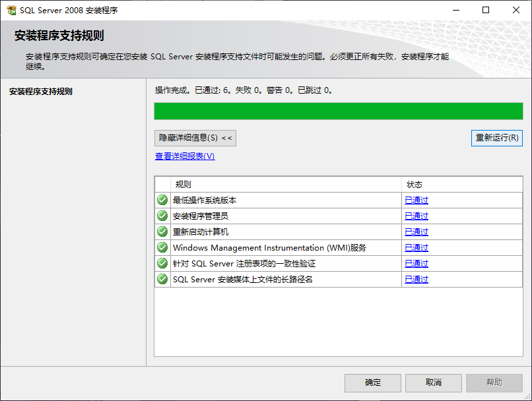Screen dimensions: 532x401
Task: Click the green progress bar
Action: tap(338, 111)
